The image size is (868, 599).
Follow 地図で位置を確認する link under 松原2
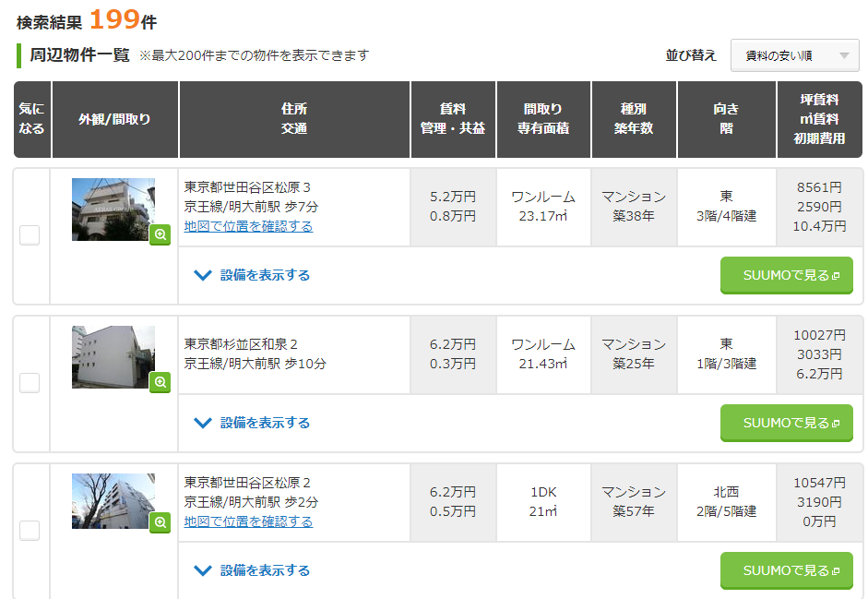248,521
